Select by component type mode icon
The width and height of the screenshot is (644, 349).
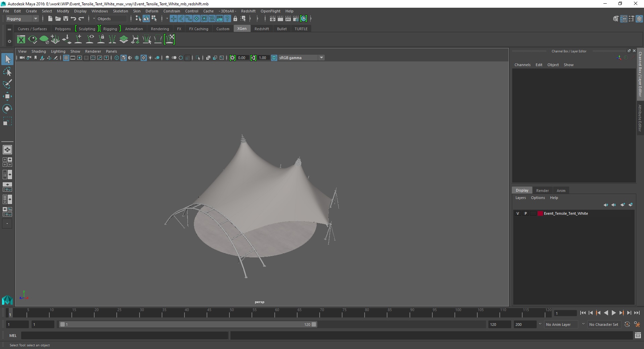point(154,19)
